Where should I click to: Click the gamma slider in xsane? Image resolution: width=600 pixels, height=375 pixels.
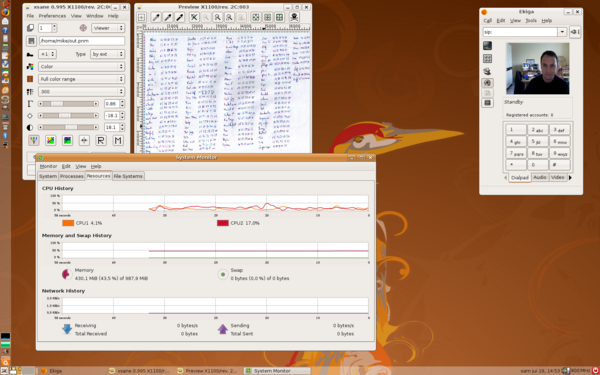68,104
